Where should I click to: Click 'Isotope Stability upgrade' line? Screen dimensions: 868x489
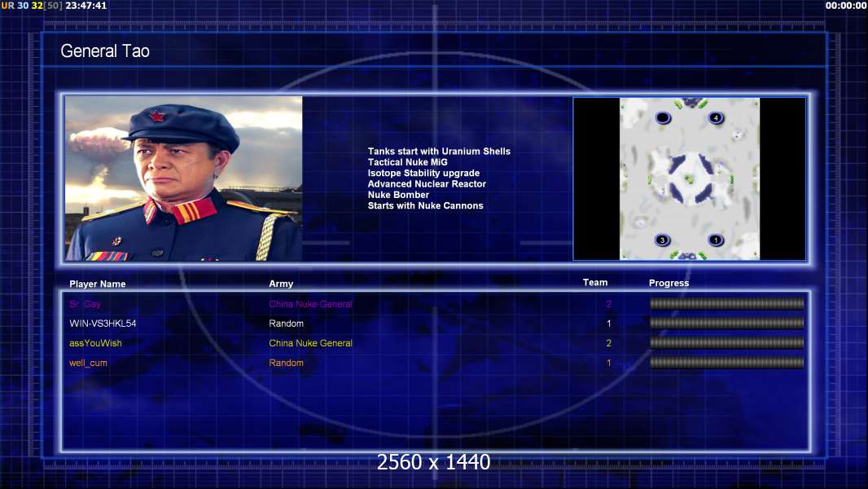pyautogui.click(x=423, y=173)
